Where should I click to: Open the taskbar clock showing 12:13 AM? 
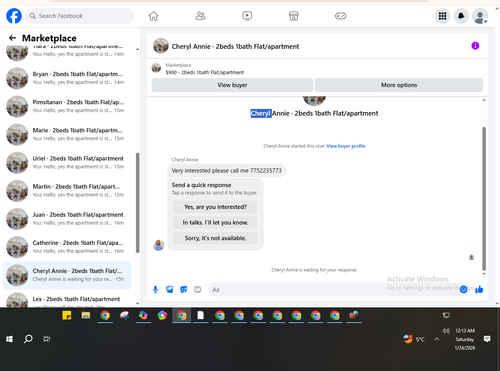tap(465, 339)
